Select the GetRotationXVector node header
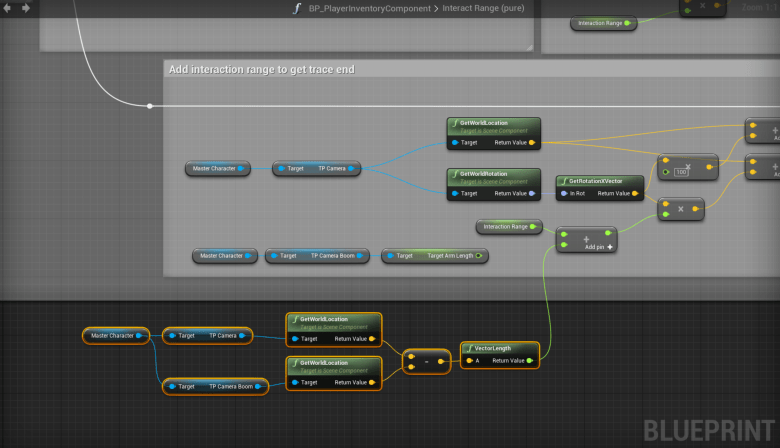 coord(601,180)
